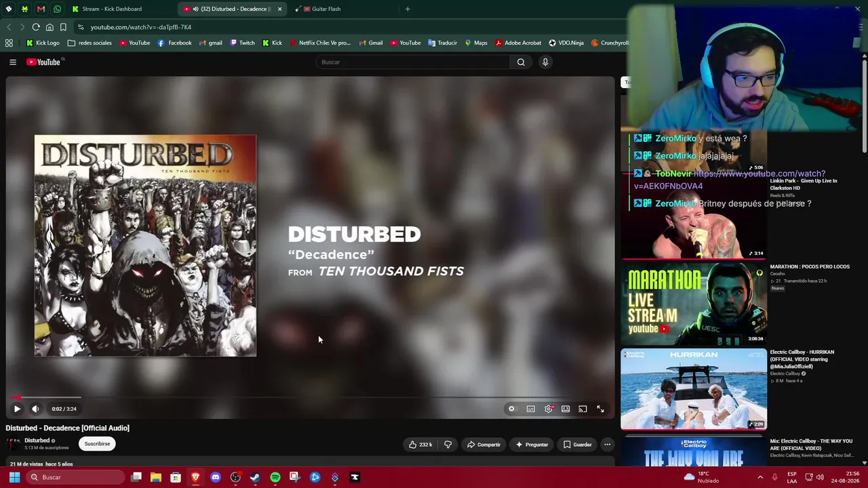Close the Disturbed - Decadence tab
Viewport: 868px width, 488px height.
click(279, 9)
